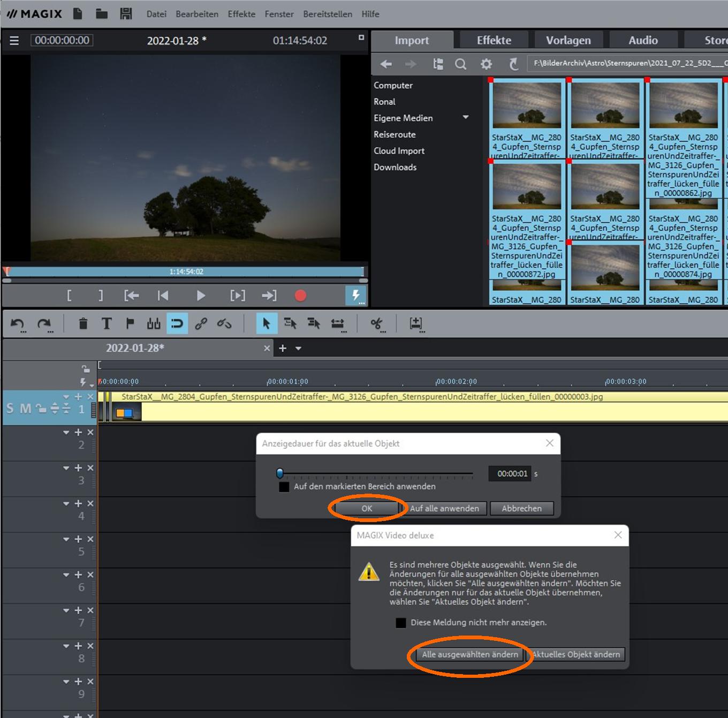Click 'Alle ausgewählten ändern' button
This screenshot has width=728, height=718.
point(469,654)
